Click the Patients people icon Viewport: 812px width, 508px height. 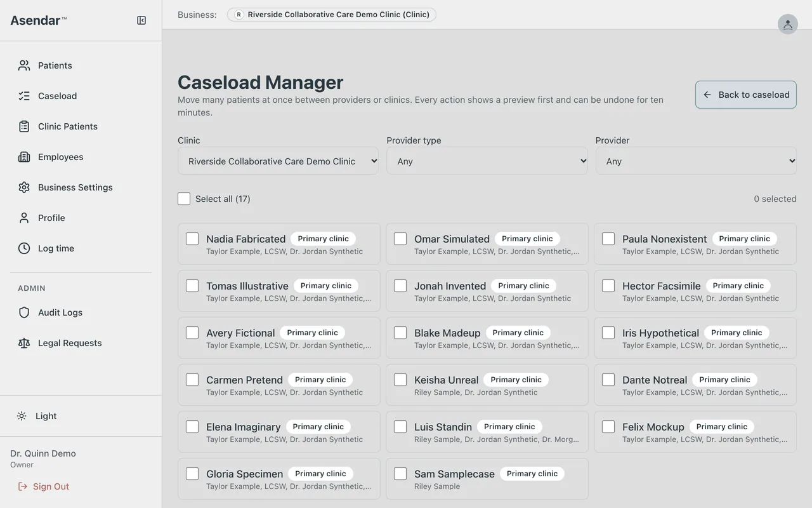click(24, 65)
